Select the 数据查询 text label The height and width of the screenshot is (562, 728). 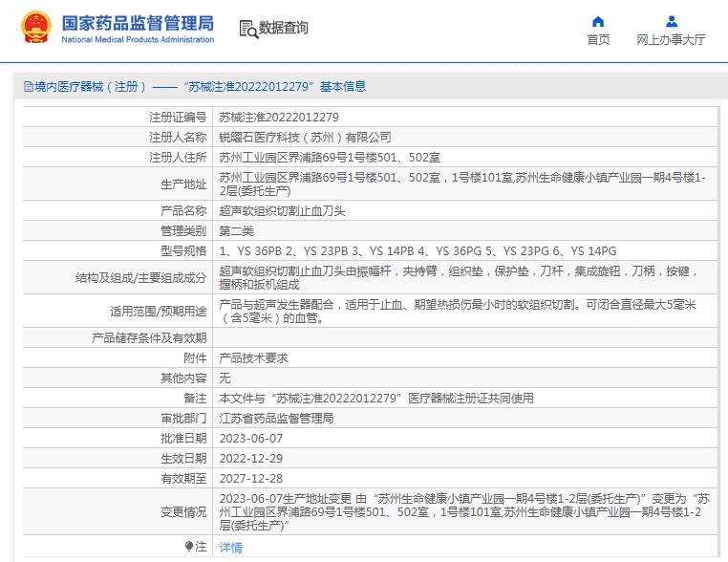coord(284,29)
